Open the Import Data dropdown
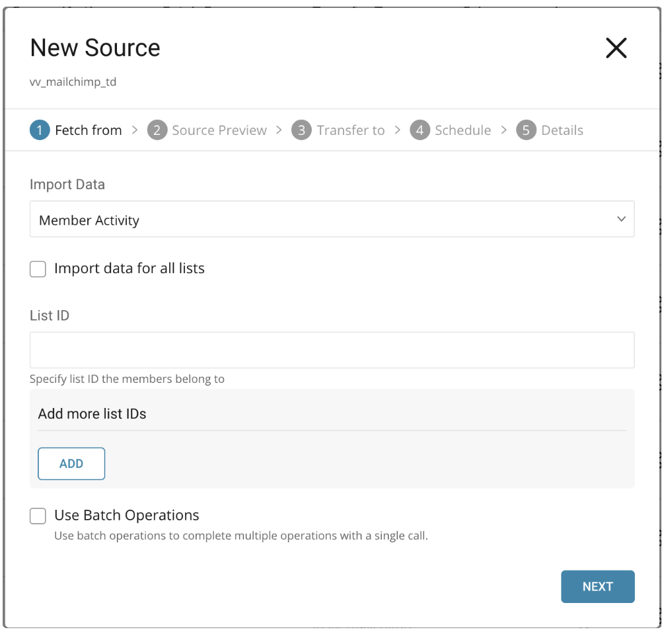Screen dimensions: 666x644 point(332,220)
